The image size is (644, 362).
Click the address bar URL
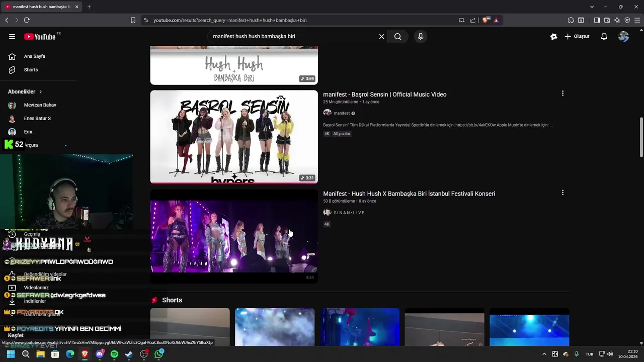coord(230,20)
